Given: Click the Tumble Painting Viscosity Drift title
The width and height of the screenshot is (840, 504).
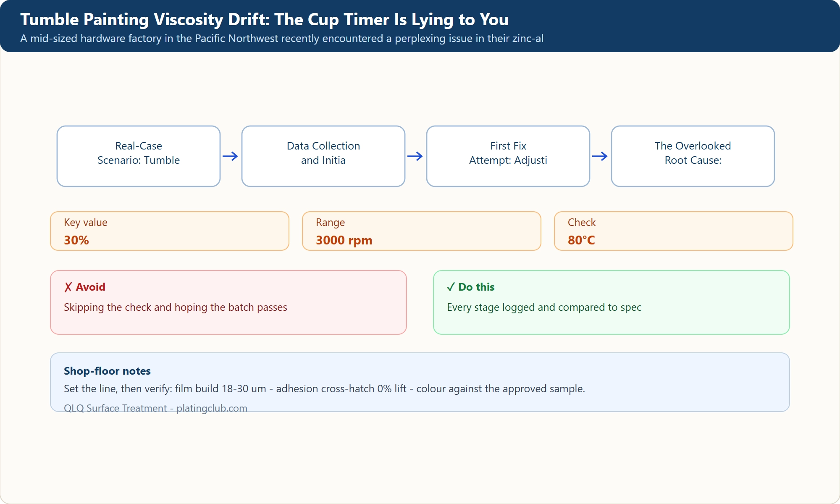Looking at the screenshot, I should (264, 20).
